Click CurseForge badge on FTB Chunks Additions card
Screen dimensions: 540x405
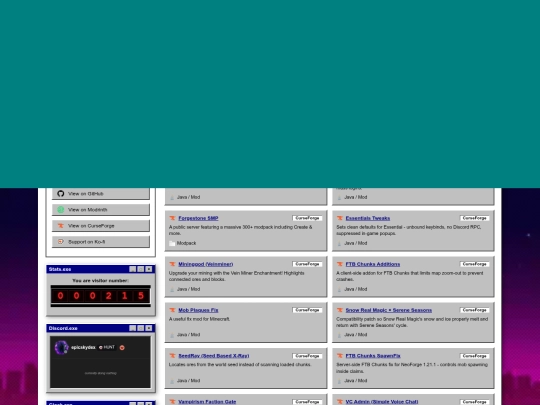pos(475,264)
